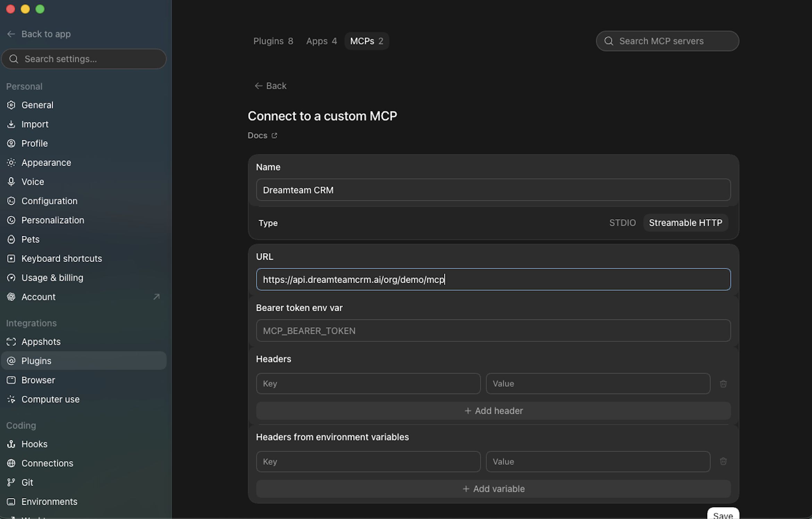The width and height of the screenshot is (812, 519).
Task: Click the environment variables Key field
Action: pos(368,461)
